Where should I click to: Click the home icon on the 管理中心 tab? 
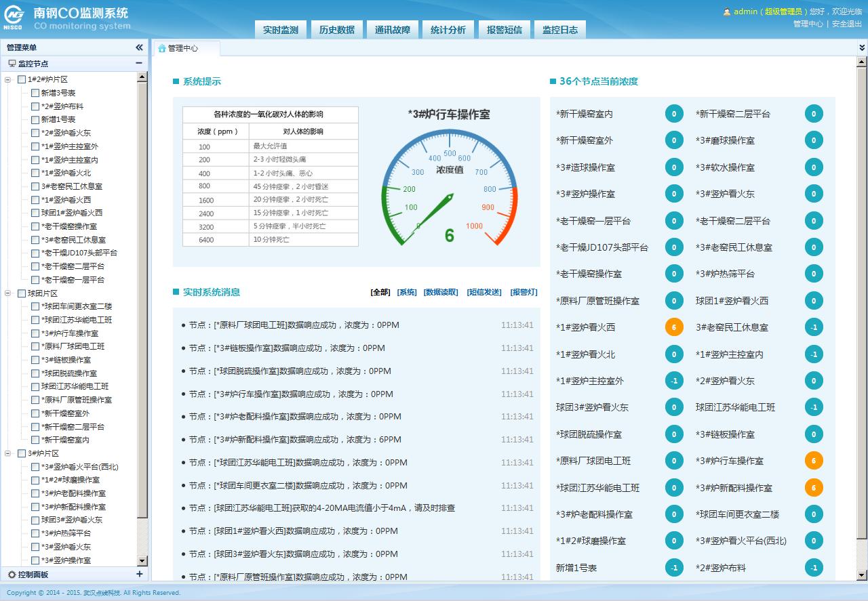[161, 48]
